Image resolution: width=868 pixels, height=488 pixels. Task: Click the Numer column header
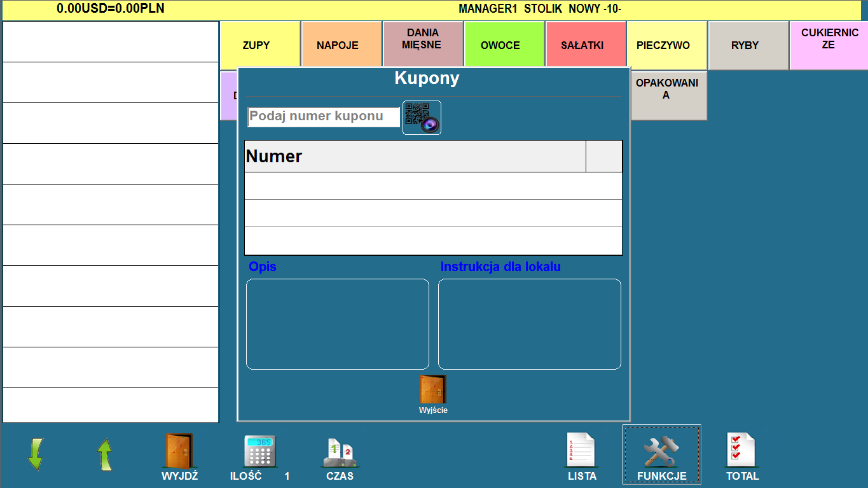tap(415, 157)
